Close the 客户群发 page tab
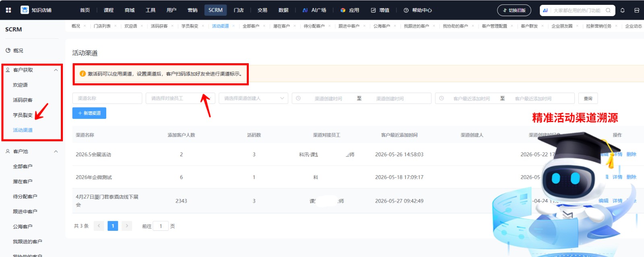Viewport: 644px width, 257px height. [x=542, y=26]
